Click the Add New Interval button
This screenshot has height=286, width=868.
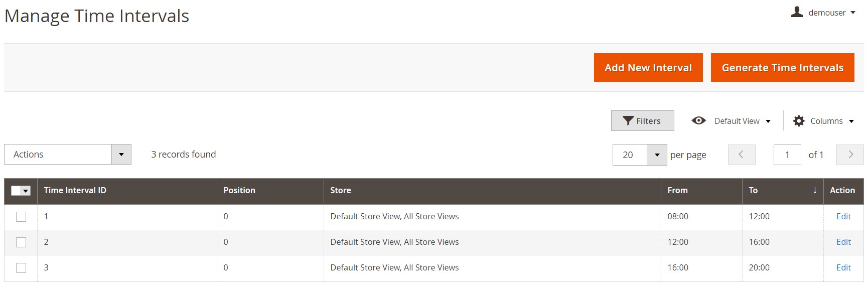[648, 68]
